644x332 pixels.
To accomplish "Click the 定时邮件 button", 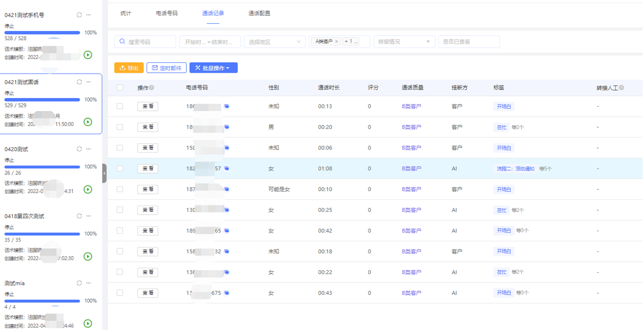I will pyautogui.click(x=167, y=68).
